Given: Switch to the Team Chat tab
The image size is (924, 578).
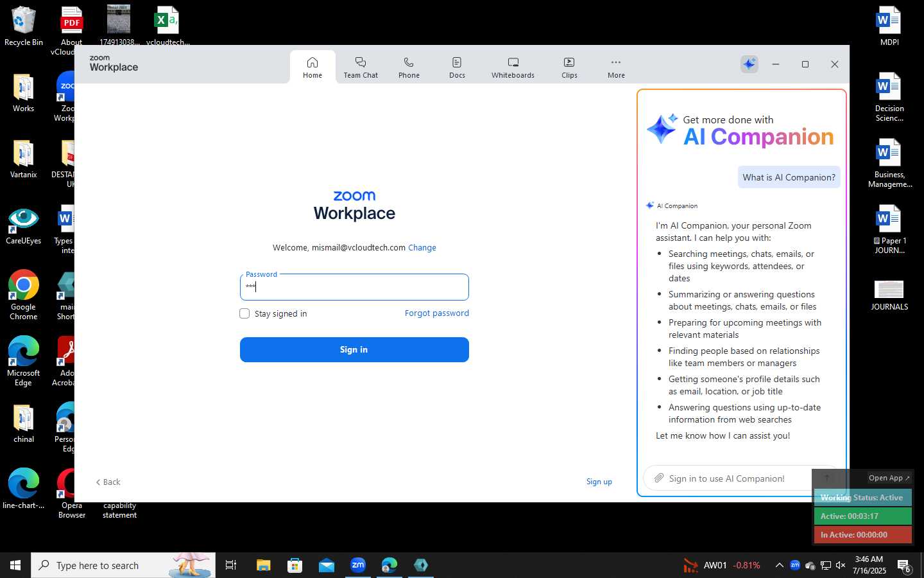Looking at the screenshot, I should pyautogui.click(x=361, y=67).
